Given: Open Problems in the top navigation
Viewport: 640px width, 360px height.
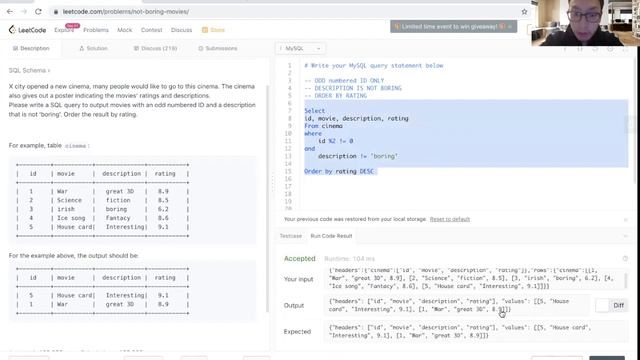Looking at the screenshot, I should (96, 30).
